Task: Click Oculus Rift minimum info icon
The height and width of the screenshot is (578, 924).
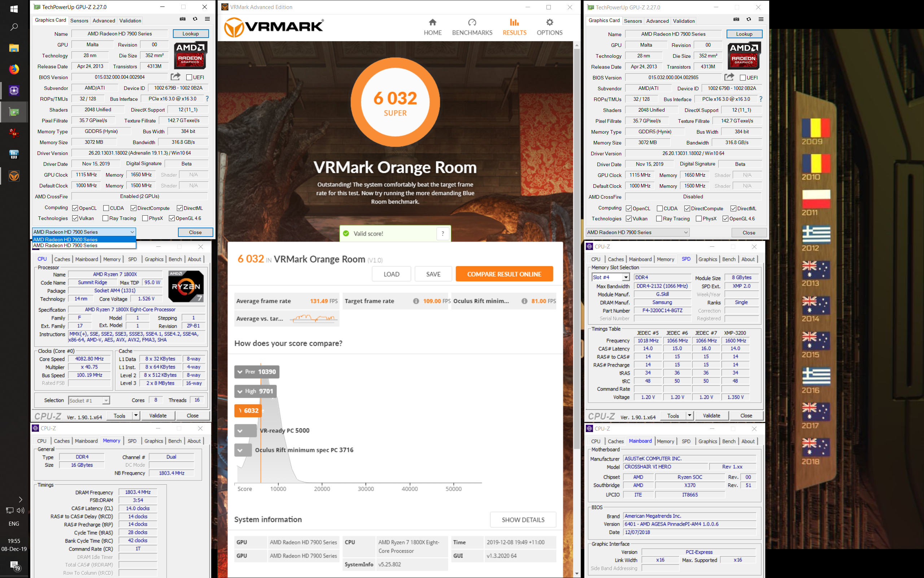Action: click(524, 301)
